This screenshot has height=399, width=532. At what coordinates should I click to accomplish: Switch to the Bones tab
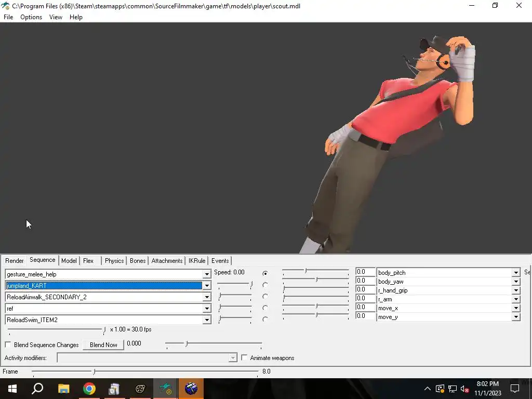(138, 261)
